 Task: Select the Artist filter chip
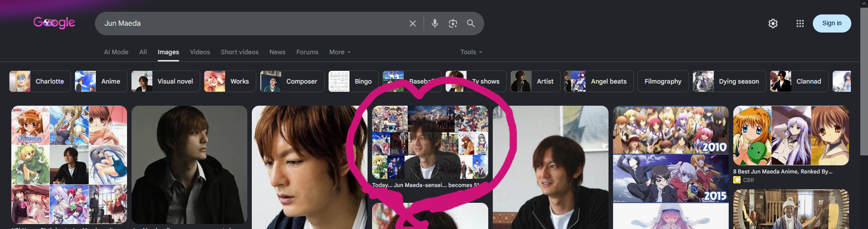pos(535,81)
